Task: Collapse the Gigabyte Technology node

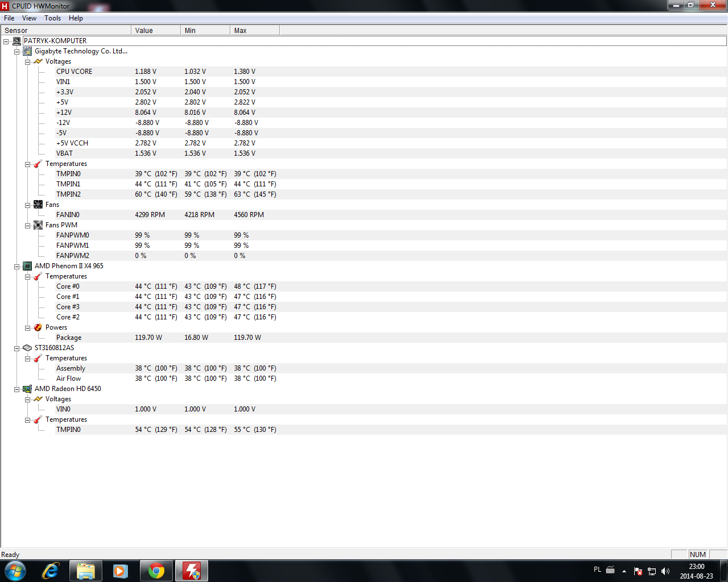Action: [x=17, y=52]
